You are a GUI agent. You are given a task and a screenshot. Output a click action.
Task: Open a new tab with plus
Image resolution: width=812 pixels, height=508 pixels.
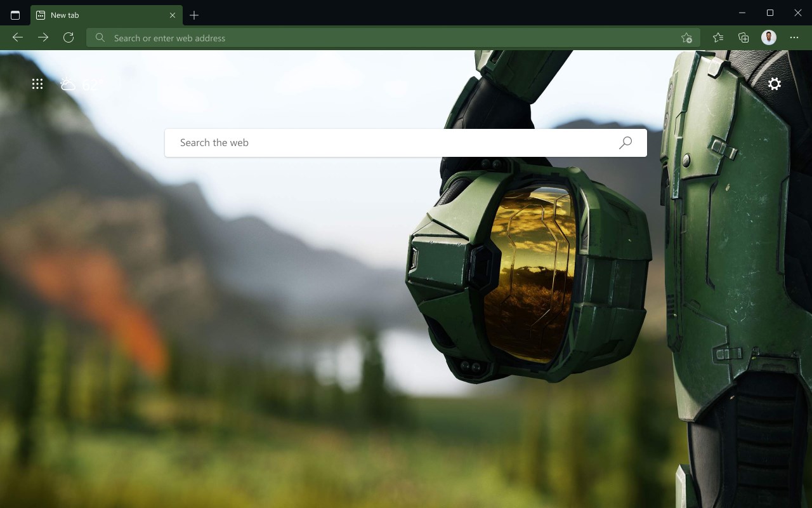pos(194,15)
